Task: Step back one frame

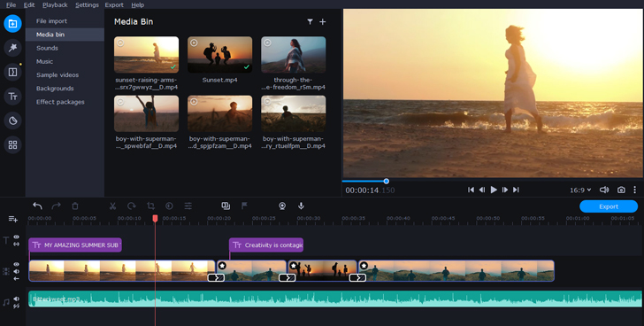Action: tap(482, 190)
